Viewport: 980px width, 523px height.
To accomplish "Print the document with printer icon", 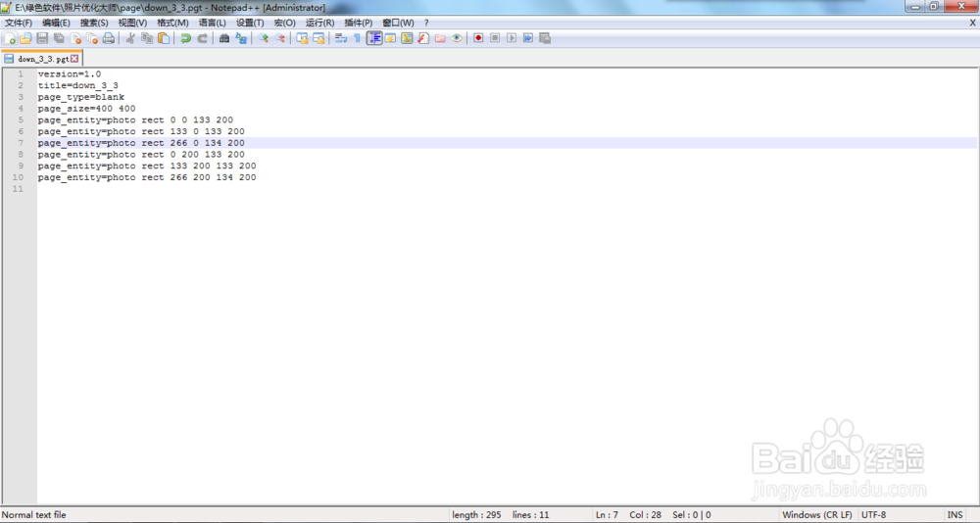I will pyautogui.click(x=109, y=38).
